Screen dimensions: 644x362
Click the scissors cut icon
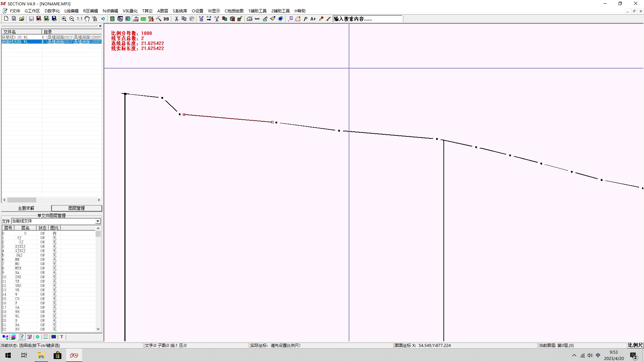point(177,19)
